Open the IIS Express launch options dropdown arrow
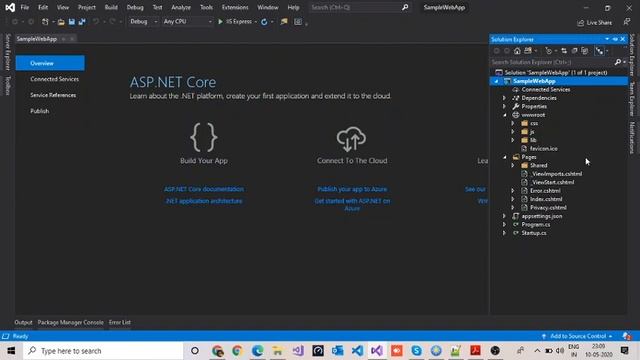The height and width of the screenshot is (360, 640). pyautogui.click(x=256, y=22)
